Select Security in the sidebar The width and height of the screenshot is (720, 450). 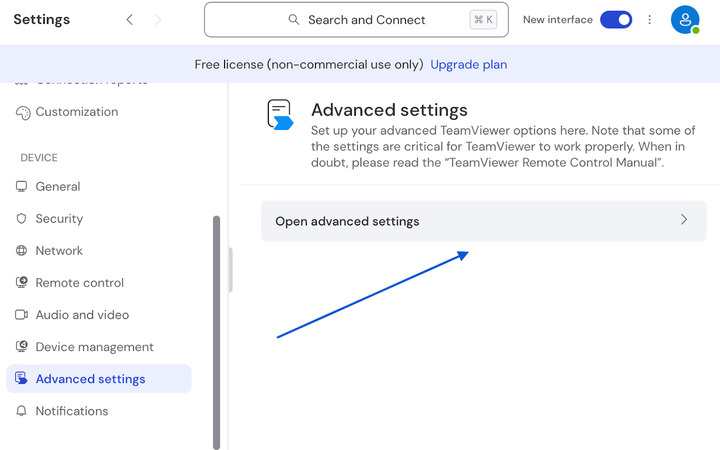(x=59, y=219)
